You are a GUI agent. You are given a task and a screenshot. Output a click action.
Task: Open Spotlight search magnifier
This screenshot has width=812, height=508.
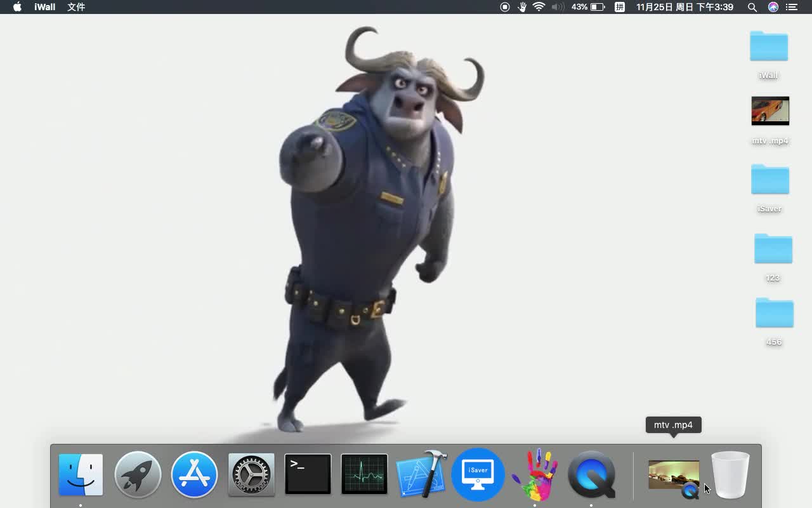752,7
